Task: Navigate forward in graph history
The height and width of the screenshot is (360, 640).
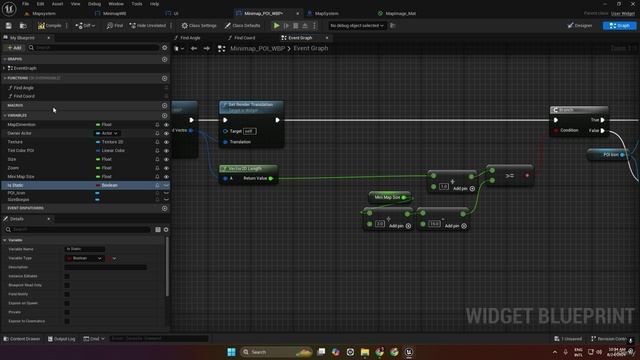Action: click(207, 49)
